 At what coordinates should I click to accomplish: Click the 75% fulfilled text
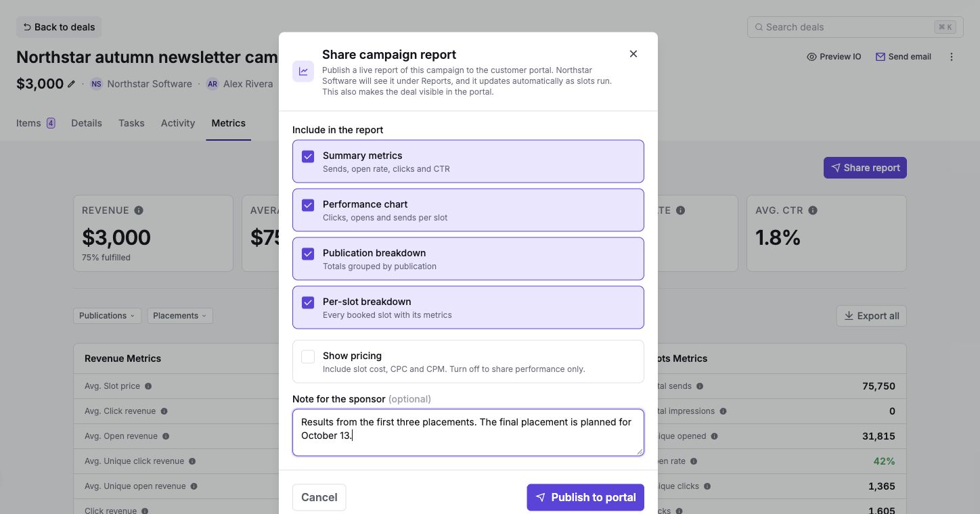click(x=106, y=258)
